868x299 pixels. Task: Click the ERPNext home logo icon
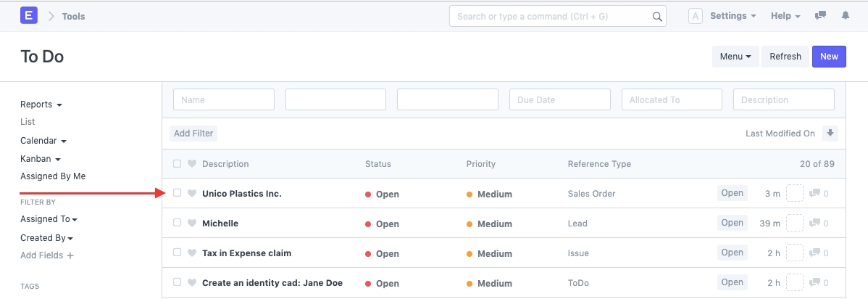pos(29,15)
